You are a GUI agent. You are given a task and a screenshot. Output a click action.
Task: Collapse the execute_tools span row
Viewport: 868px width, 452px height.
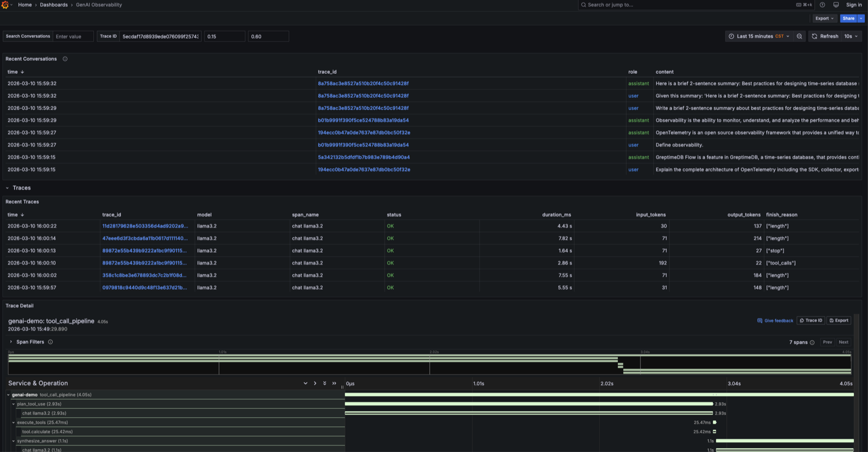point(14,423)
